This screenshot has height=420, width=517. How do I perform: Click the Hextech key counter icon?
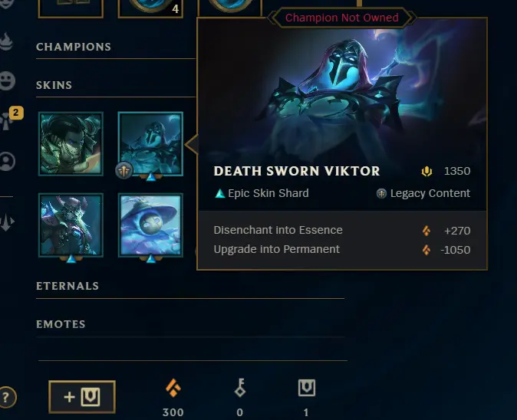[x=240, y=388]
